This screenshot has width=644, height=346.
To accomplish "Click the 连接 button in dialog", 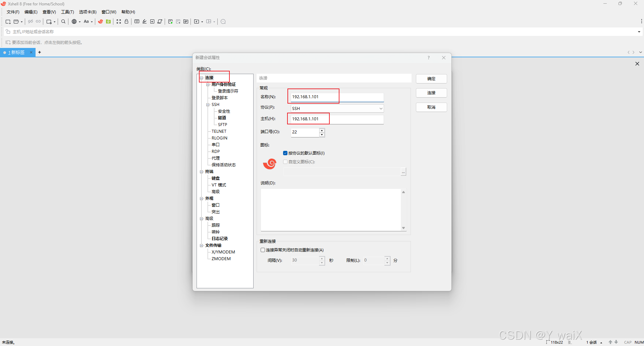I will click(x=431, y=93).
